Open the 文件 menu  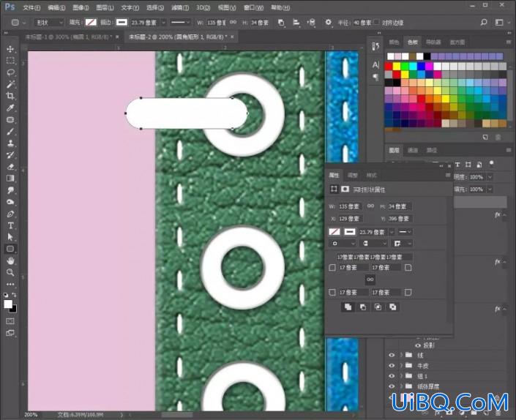31,7
